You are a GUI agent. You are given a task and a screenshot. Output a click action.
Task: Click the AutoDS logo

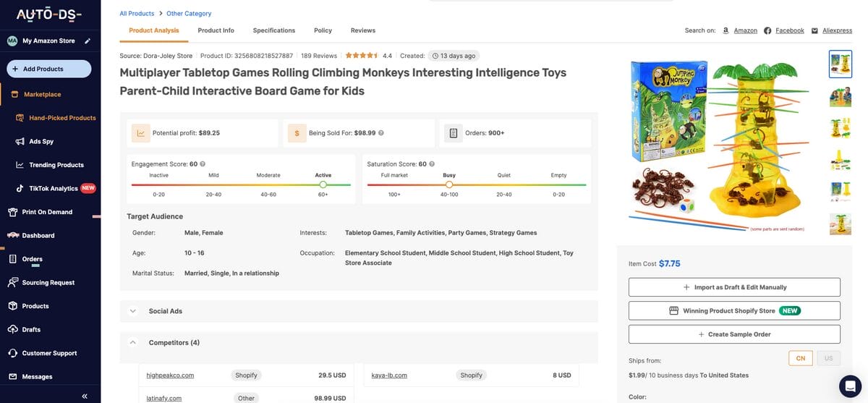tap(49, 14)
